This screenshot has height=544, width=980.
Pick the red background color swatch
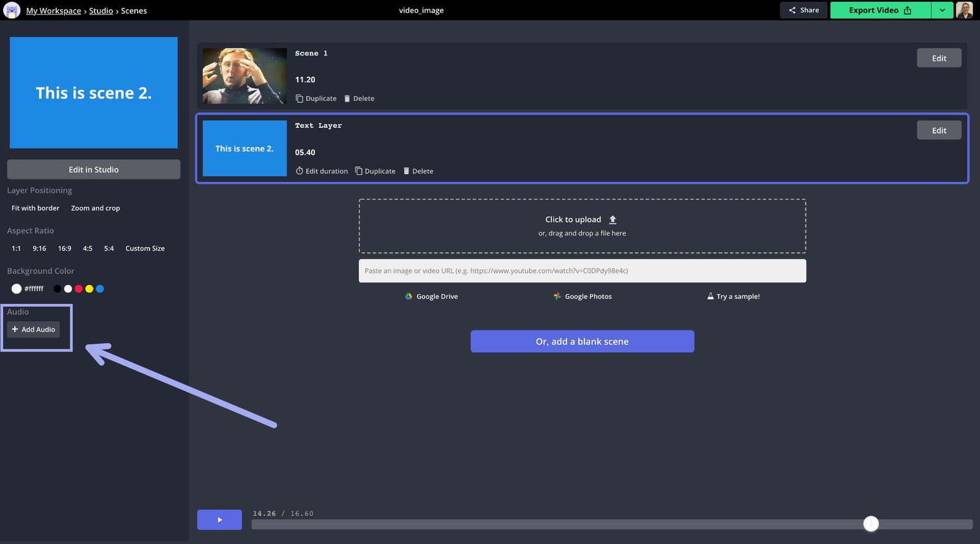point(78,289)
